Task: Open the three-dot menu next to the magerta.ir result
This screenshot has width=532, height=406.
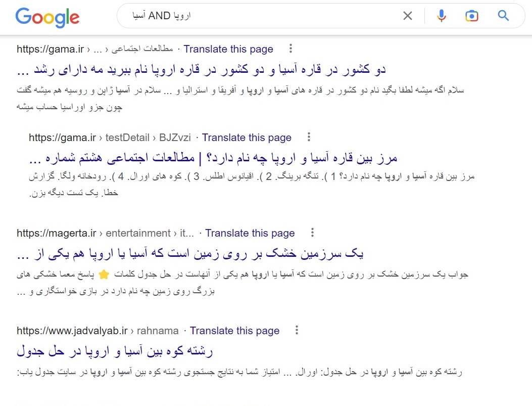Action: (312, 232)
